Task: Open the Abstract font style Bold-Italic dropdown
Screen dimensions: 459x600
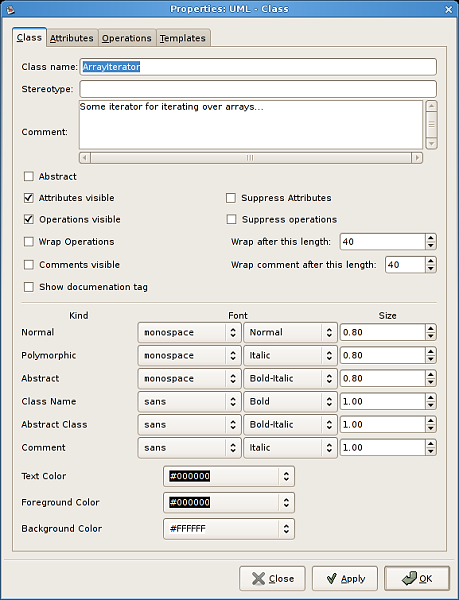Action: tap(290, 378)
